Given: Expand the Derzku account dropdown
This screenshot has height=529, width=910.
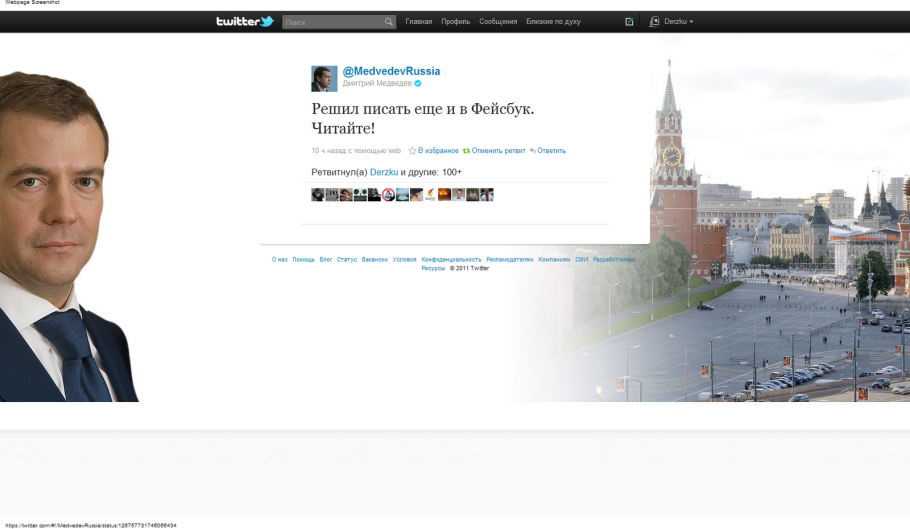Looking at the screenshot, I should coord(691,22).
